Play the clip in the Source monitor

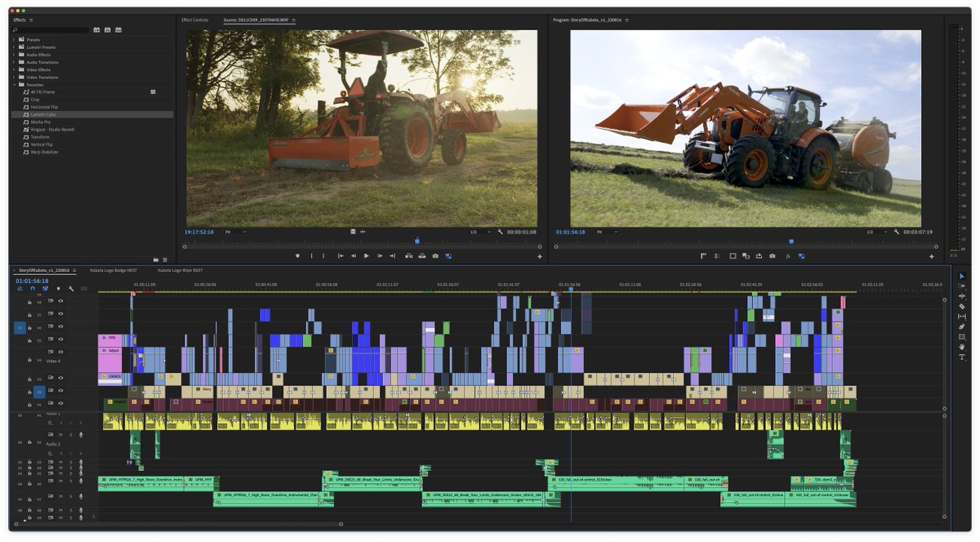click(366, 255)
